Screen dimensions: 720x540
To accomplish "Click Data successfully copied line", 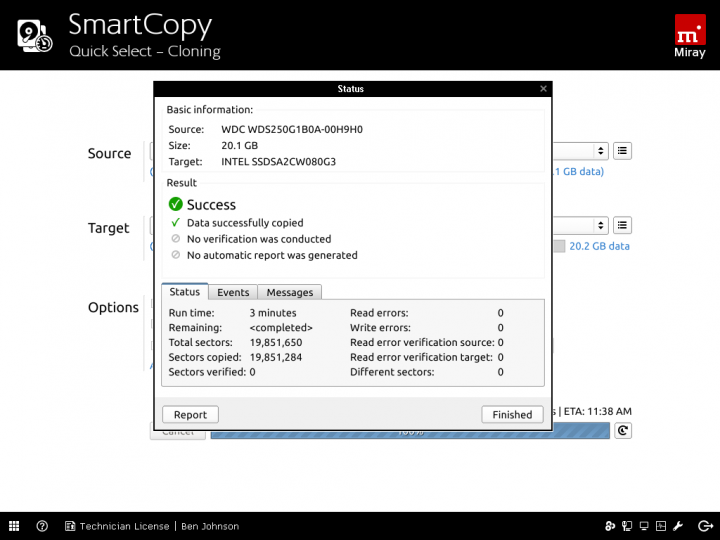I will (245, 223).
